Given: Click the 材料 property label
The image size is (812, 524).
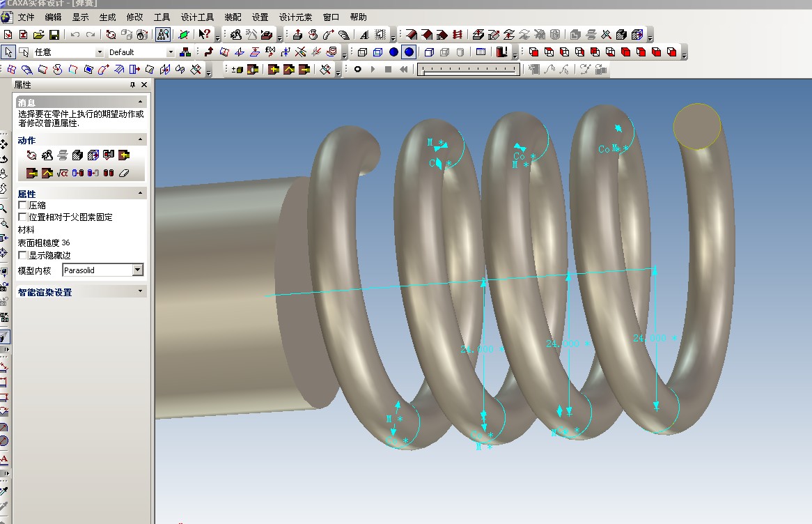Looking at the screenshot, I should [x=26, y=230].
